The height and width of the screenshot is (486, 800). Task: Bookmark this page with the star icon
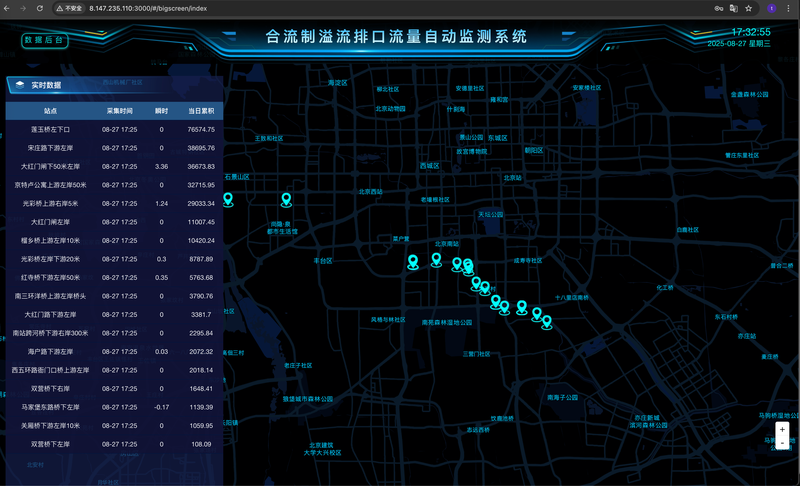click(x=749, y=8)
